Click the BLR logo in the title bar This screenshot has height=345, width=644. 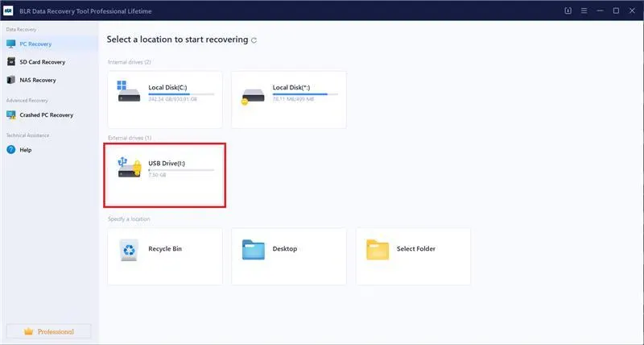pos(9,10)
